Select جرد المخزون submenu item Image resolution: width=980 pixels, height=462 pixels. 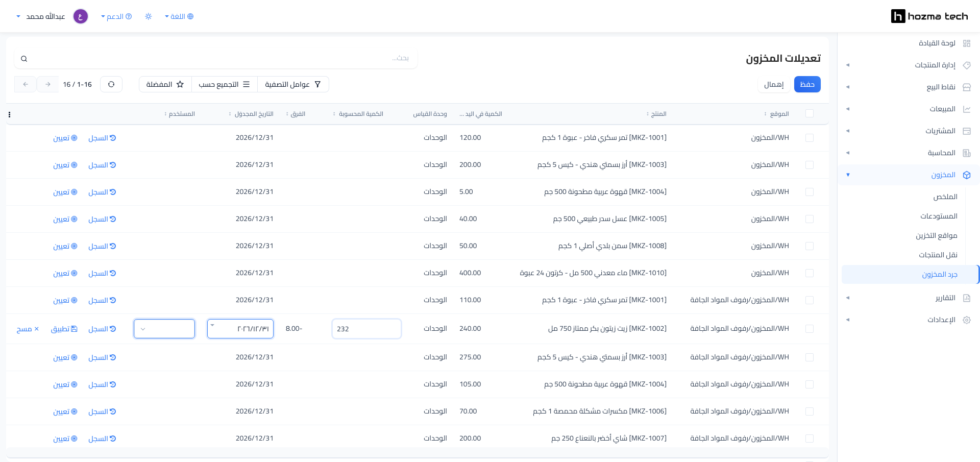pyautogui.click(x=910, y=275)
